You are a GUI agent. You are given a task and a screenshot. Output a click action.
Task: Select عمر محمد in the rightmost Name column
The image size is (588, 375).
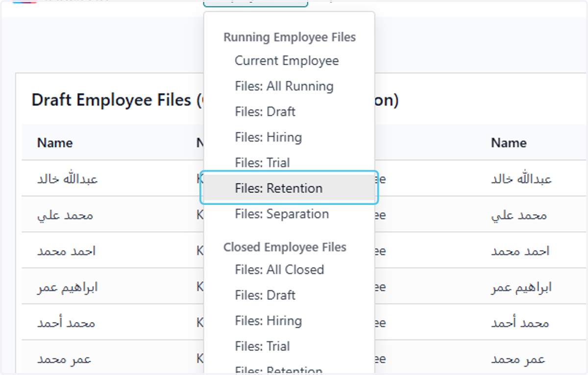tap(518, 359)
